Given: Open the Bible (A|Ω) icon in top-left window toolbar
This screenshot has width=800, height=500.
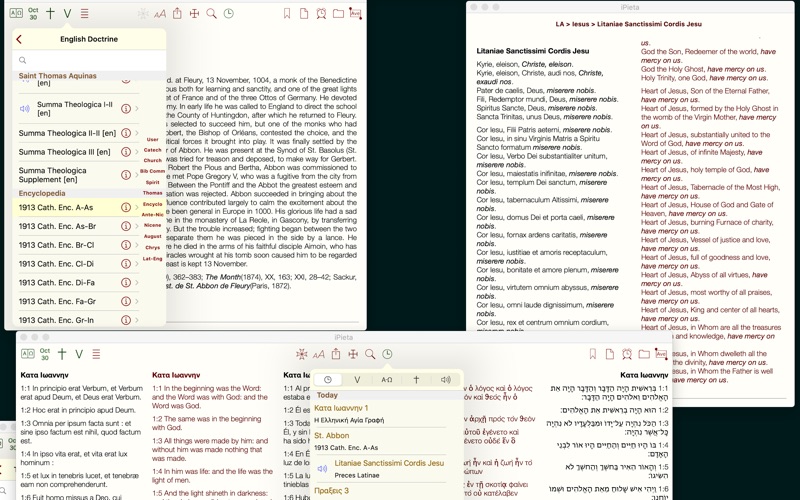Looking at the screenshot, I should 16,13.
